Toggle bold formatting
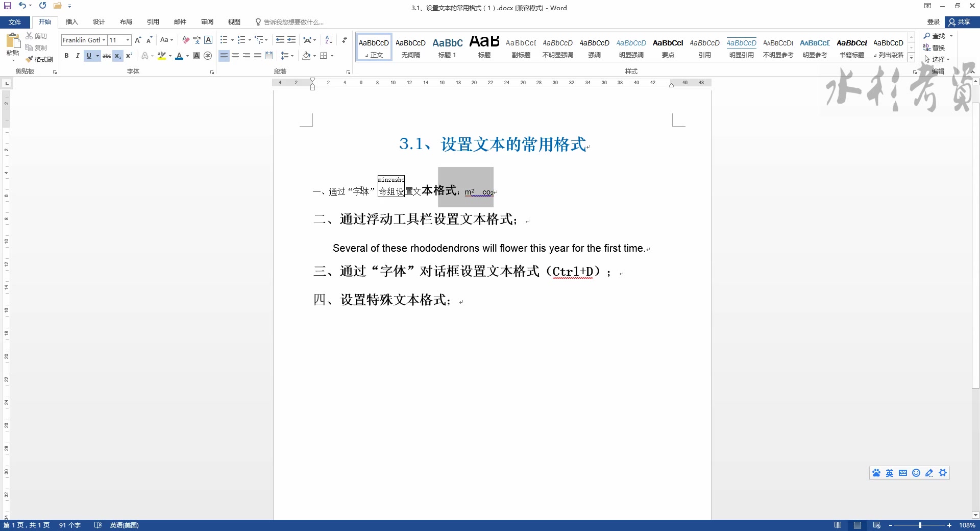Screen dimensions: 980x531 tap(67, 56)
